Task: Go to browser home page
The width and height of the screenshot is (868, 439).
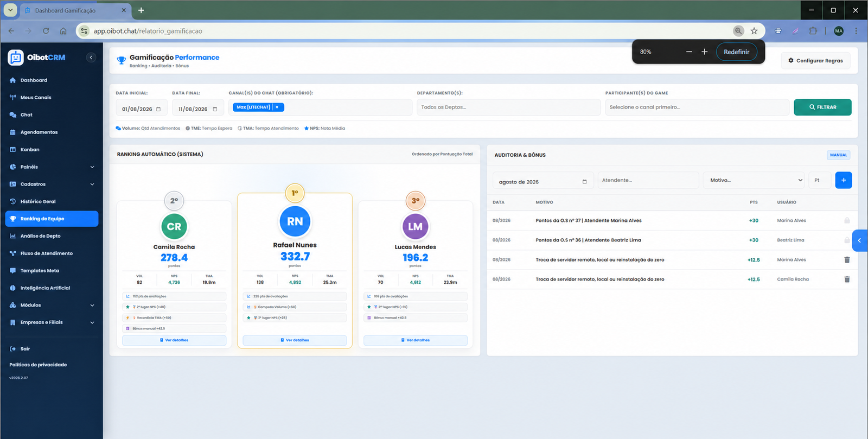Action: pos(63,31)
